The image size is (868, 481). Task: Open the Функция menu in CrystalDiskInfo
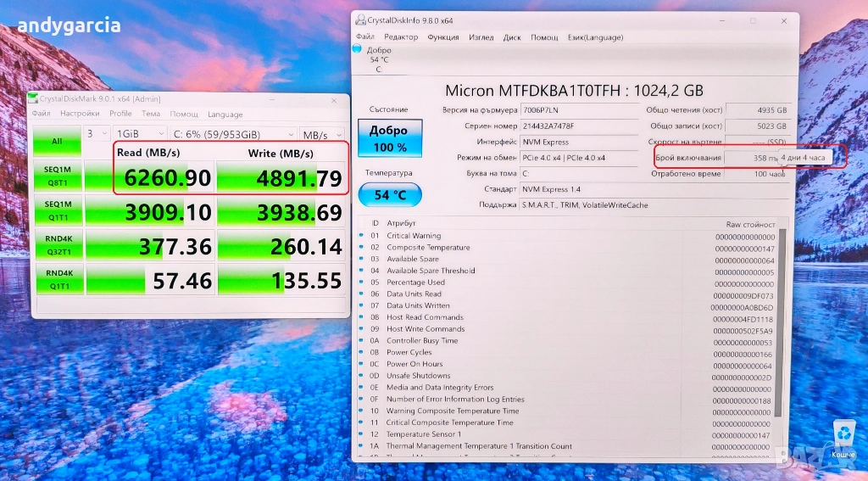(443, 37)
